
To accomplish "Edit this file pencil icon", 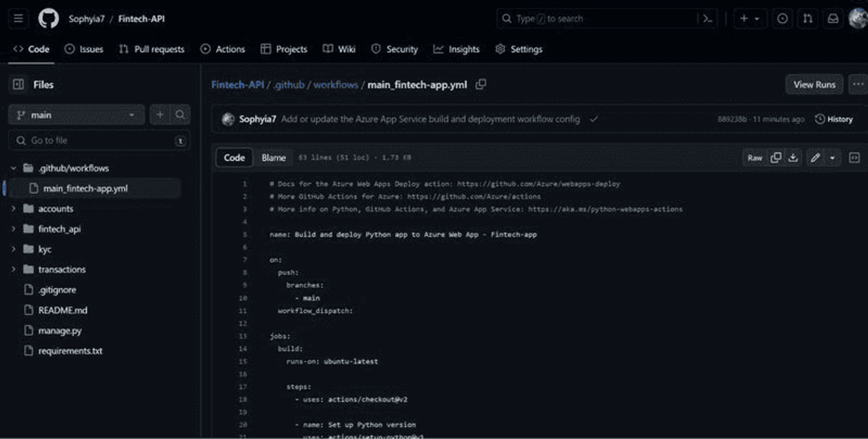I will (x=815, y=158).
